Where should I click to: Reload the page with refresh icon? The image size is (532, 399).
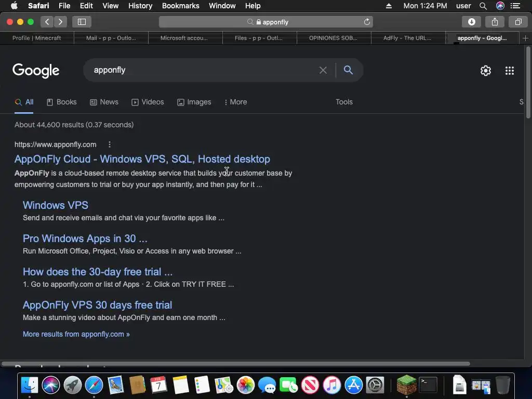(367, 22)
